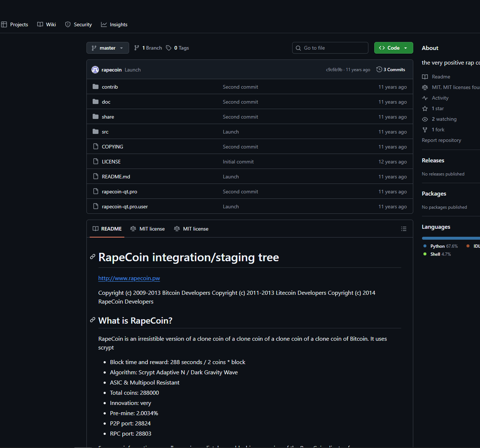Open the master branch dropdown
The image size is (480, 448).
(x=108, y=48)
